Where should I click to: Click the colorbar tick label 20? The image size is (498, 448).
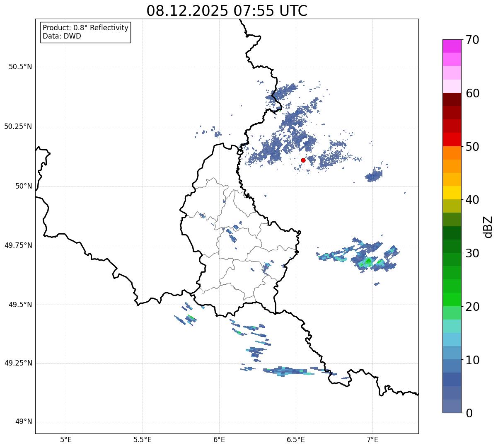472,307
